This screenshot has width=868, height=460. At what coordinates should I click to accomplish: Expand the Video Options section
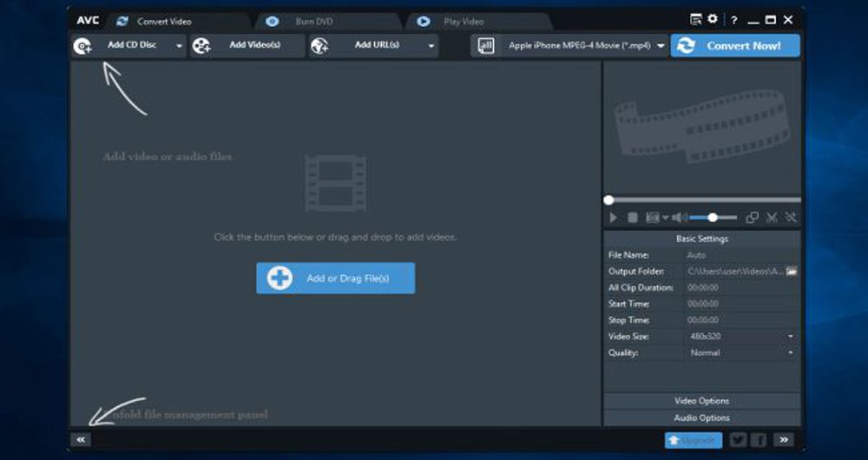(701, 401)
